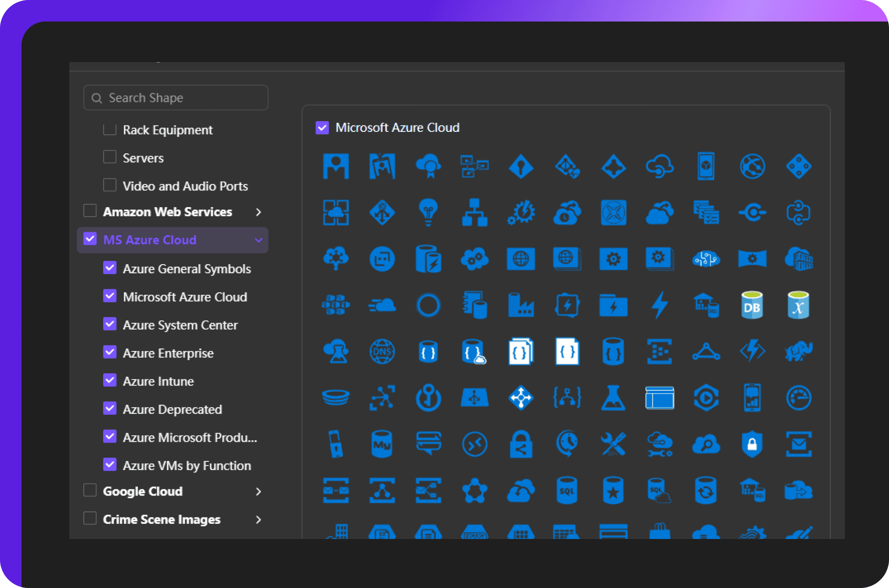The width and height of the screenshot is (889, 588).
Task: Select the Amazon Web Services label
Action: click(167, 212)
